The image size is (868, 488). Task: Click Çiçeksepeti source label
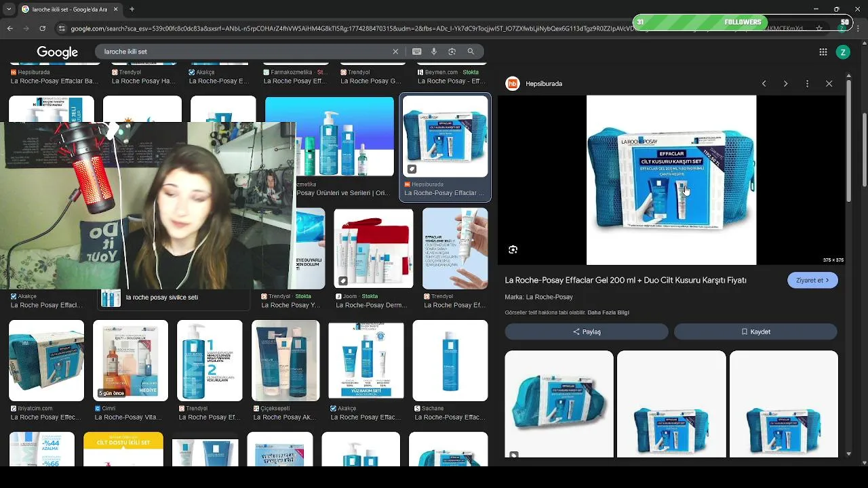(275, 409)
